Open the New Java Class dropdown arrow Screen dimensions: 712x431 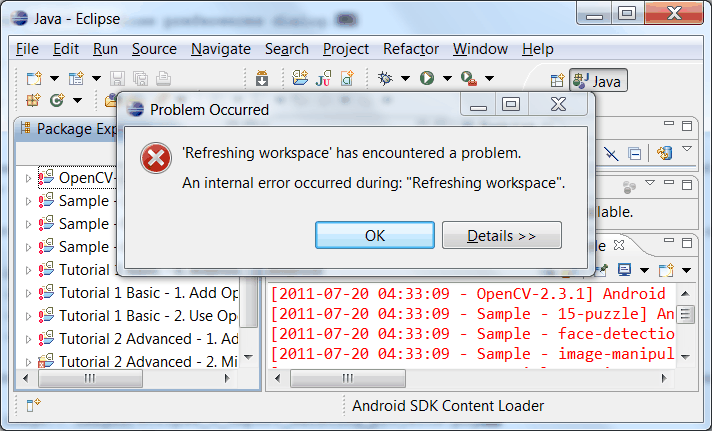tap(78, 100)
